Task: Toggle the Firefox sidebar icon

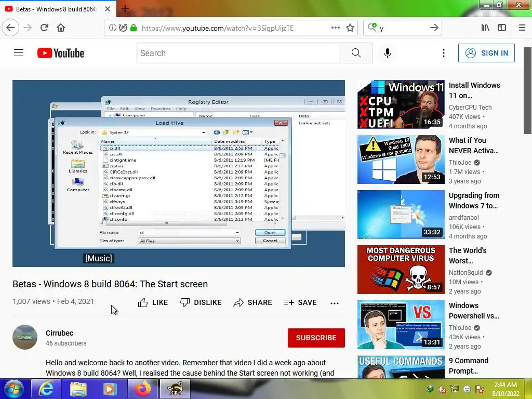Action: pos(502,28)
